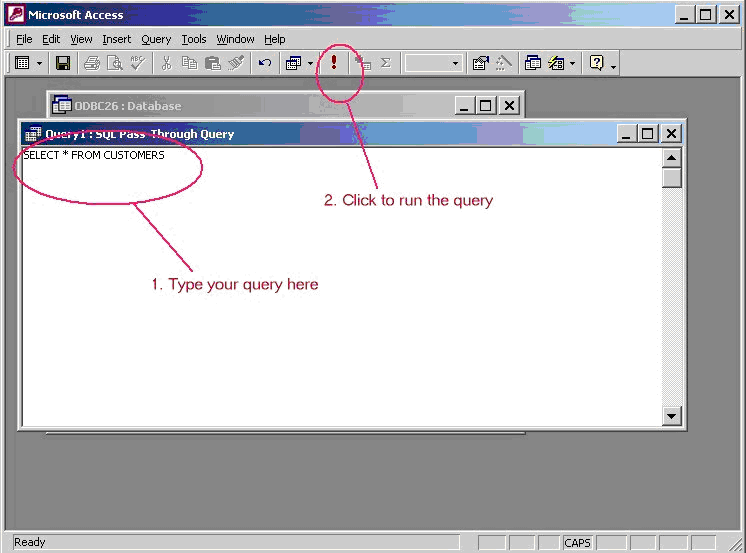This screenshot has width=746, height=553.
Task: Open the File menu
Action: pos(24,39)
